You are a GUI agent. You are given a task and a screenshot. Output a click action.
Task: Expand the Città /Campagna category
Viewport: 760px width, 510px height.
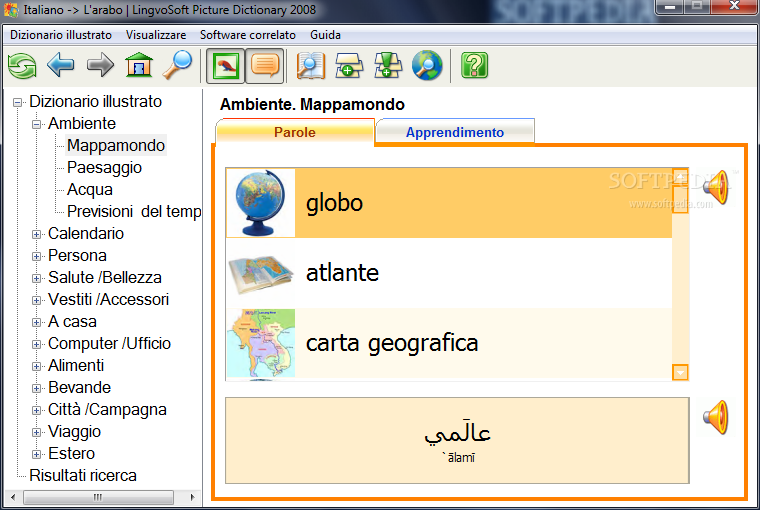(x=36, y=410)
